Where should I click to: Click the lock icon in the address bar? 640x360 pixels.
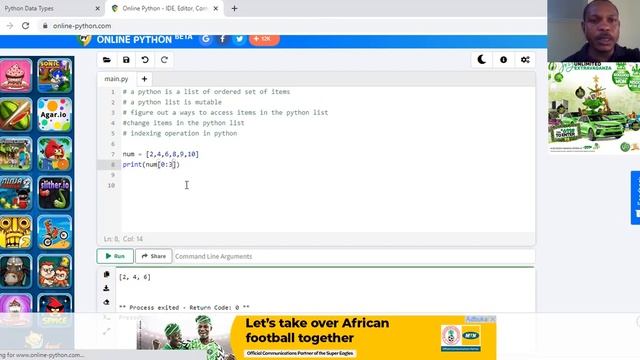45,26
